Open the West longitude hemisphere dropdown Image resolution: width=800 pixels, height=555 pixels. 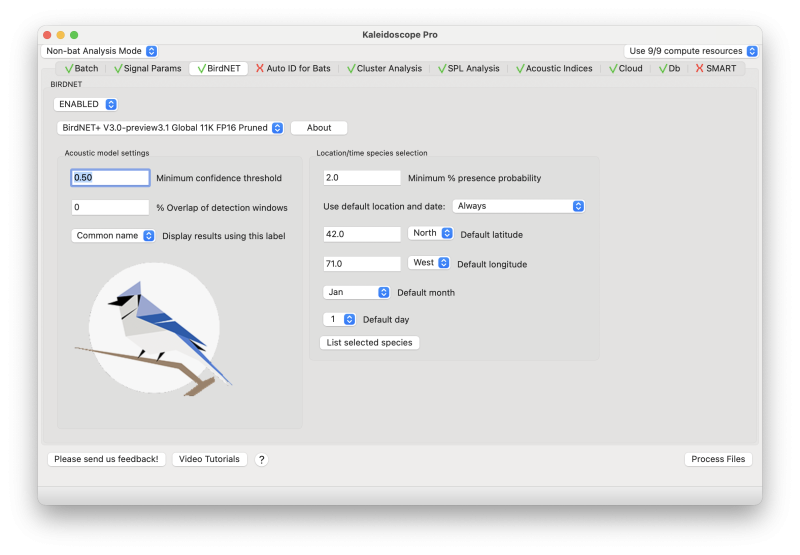pyautogui.click(x=429, y=263)
